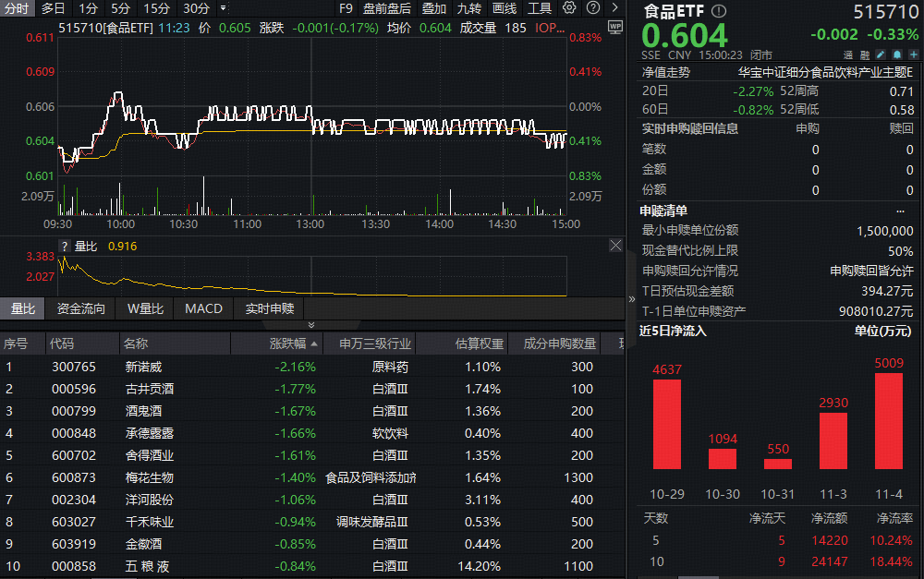This screenshot has width=924, height=579.
Task: Open the 画线 drawing tools button
Action: tap(505, 8)
